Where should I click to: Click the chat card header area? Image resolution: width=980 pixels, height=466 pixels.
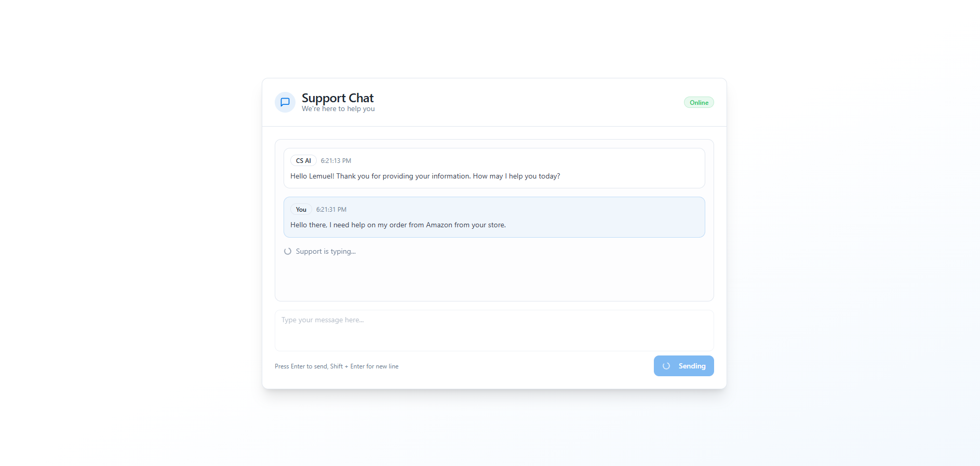(x=494, y=102)
